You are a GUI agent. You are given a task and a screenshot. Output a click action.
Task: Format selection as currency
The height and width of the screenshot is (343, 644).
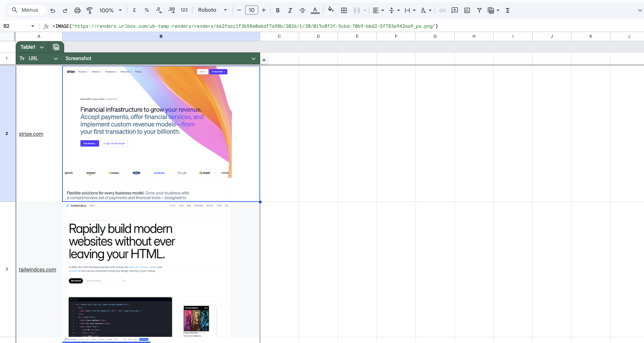coord(134,10)
